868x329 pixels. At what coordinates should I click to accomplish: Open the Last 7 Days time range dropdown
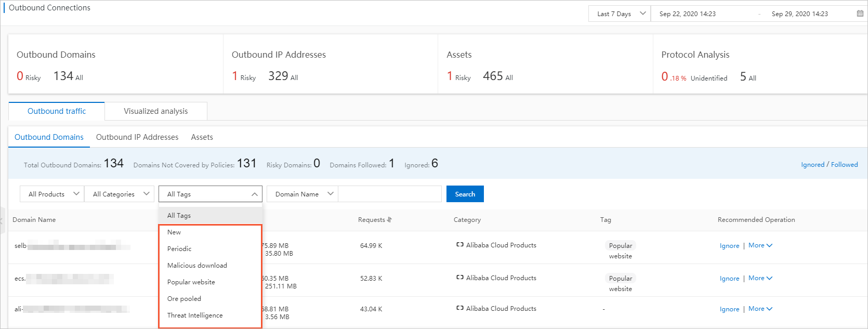tap(620, 14)
